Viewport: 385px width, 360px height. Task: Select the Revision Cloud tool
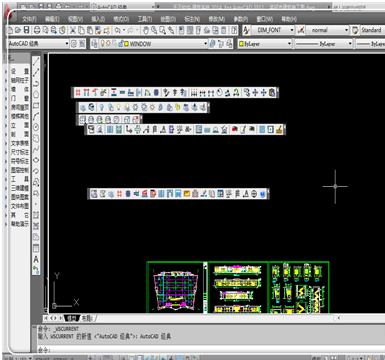pyautogui.click(x=36, y=138)
